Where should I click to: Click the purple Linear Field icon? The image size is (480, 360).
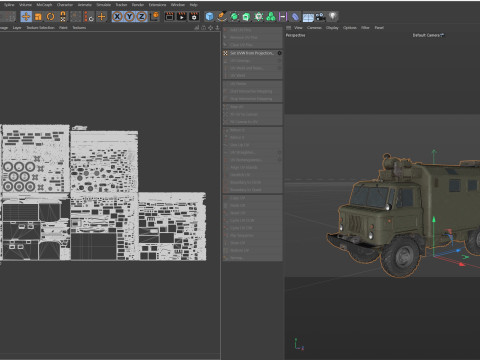[283, 16]
